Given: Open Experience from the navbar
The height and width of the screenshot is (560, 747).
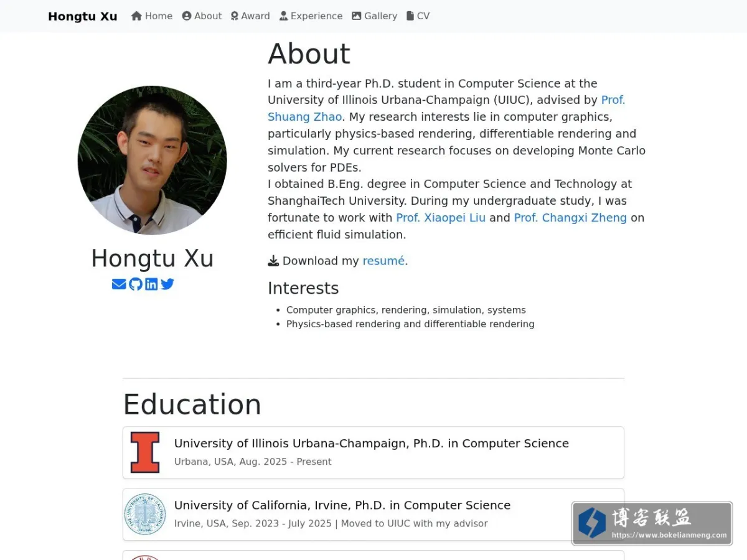Looking at the screenshot, I should pyautogui.click(x=311, y=16).
